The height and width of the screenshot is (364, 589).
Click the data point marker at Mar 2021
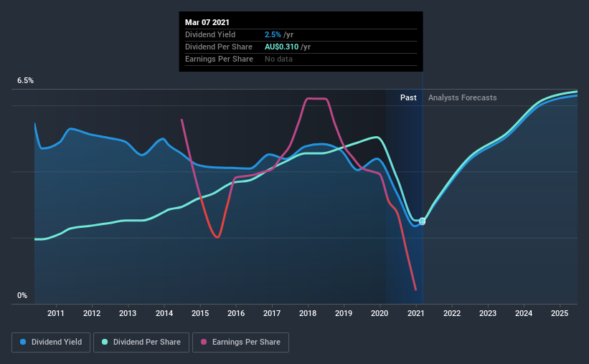(x=423, y=221)
